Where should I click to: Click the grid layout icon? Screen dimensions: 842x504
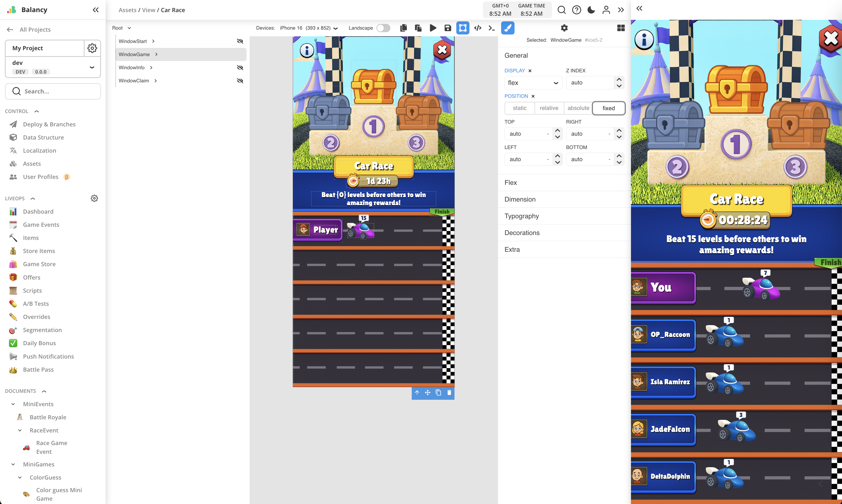point(621,28)
